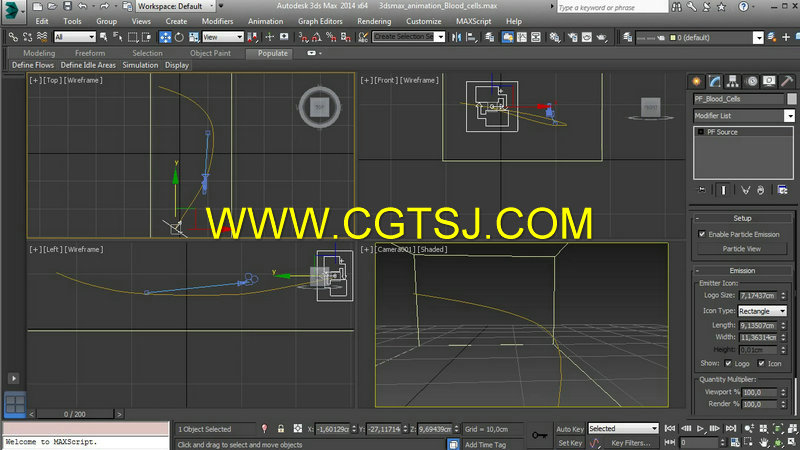Toggle the 3D Snaps icon

coord(304,37)
